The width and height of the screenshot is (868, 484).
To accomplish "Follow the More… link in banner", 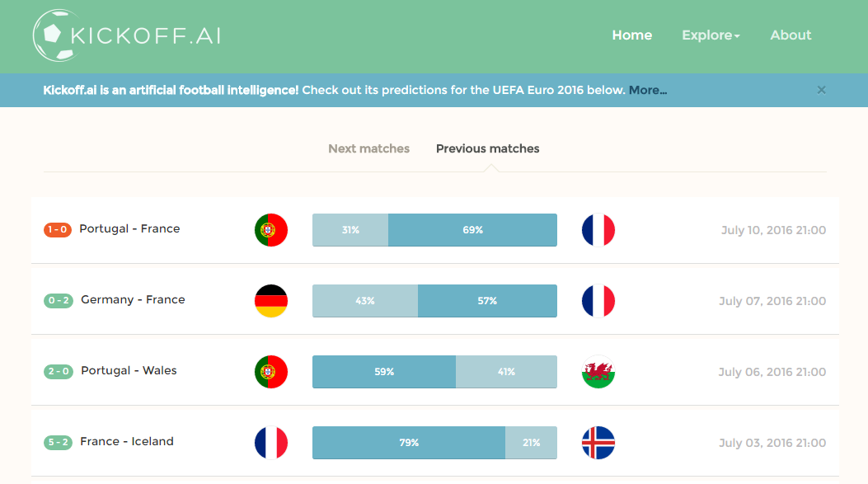I will pos(648,91).
